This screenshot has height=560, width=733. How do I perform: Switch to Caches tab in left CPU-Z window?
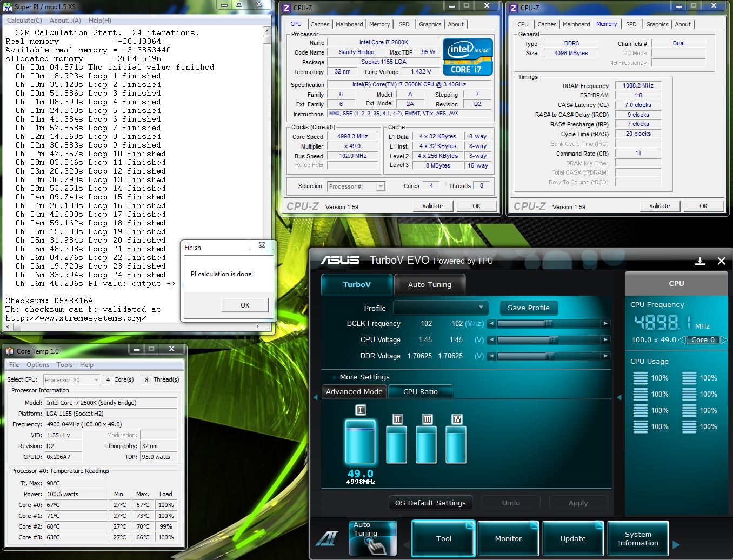[319, 24]
